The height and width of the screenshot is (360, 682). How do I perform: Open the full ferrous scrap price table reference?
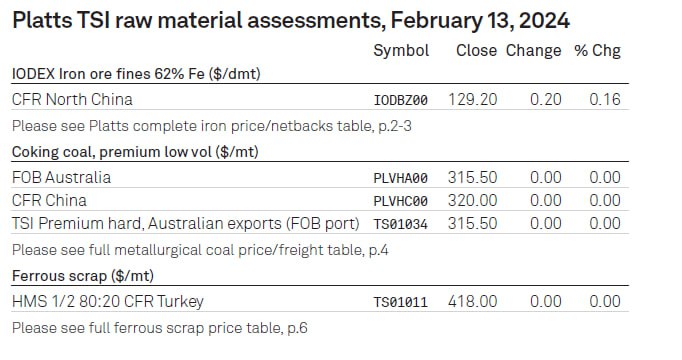pyautogui.click(x=160, y=328)
